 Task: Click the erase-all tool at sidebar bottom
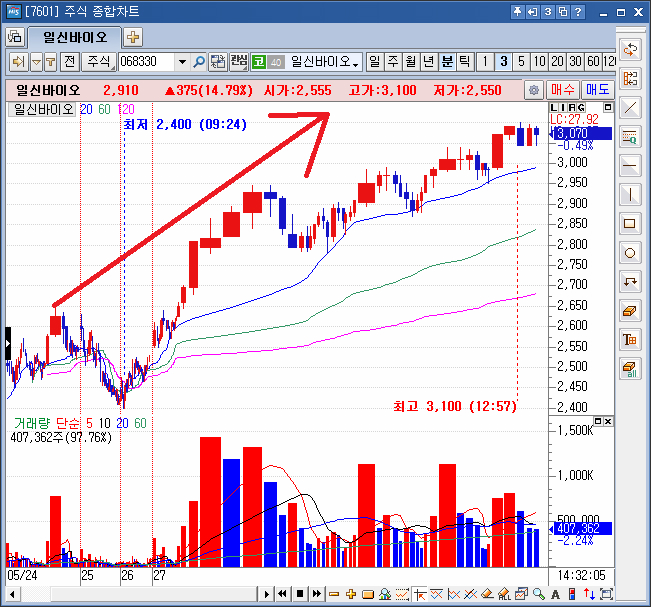(x=630, y=369)
